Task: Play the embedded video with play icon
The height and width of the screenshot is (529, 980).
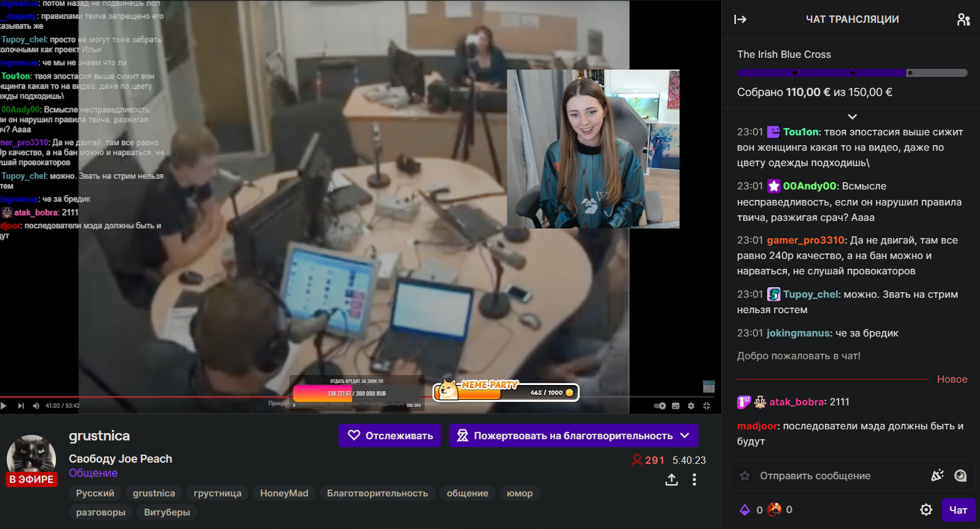Action: tap(4, 406)
